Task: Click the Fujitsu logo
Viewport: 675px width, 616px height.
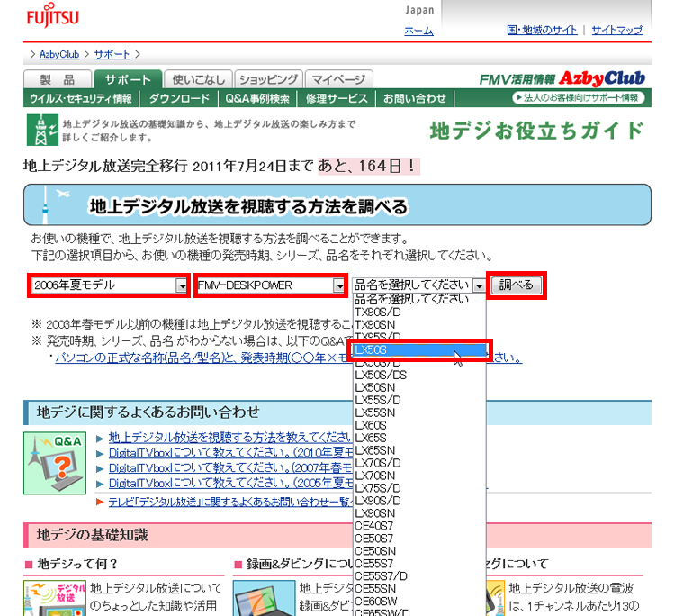Action: click(52, 15)
